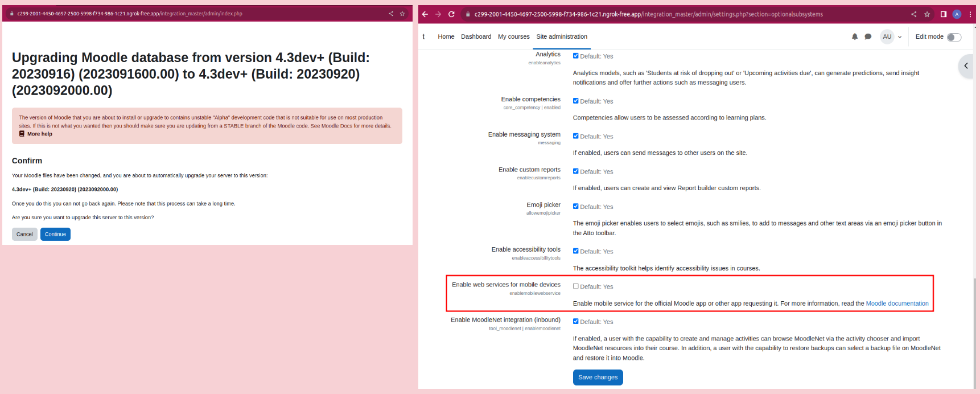
Task: Click the 'Enable custom reports' setting label
Action: tap(529, 170)
